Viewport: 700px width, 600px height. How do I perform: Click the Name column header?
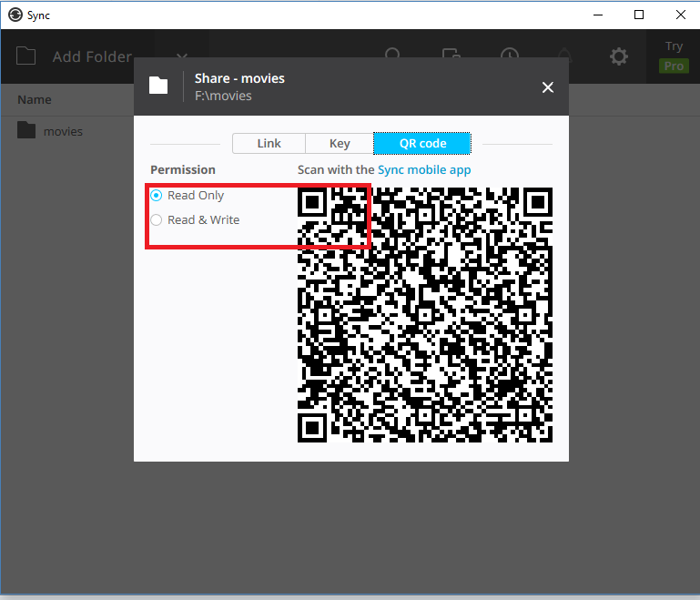[35, 99]
